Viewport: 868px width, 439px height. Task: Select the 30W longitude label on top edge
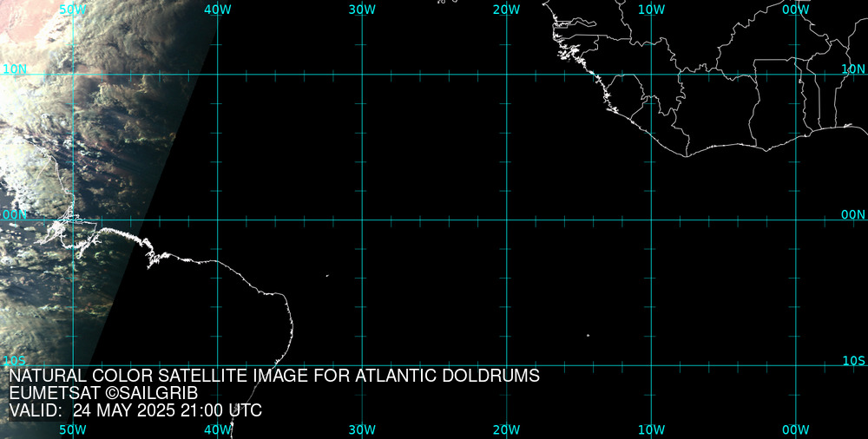[363, 10]
